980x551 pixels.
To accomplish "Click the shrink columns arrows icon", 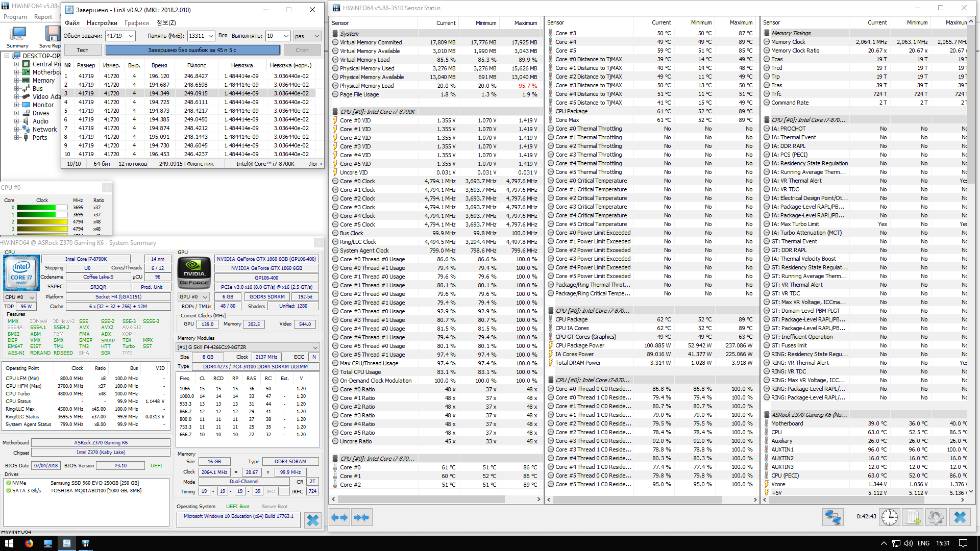I will pos(361,517).
